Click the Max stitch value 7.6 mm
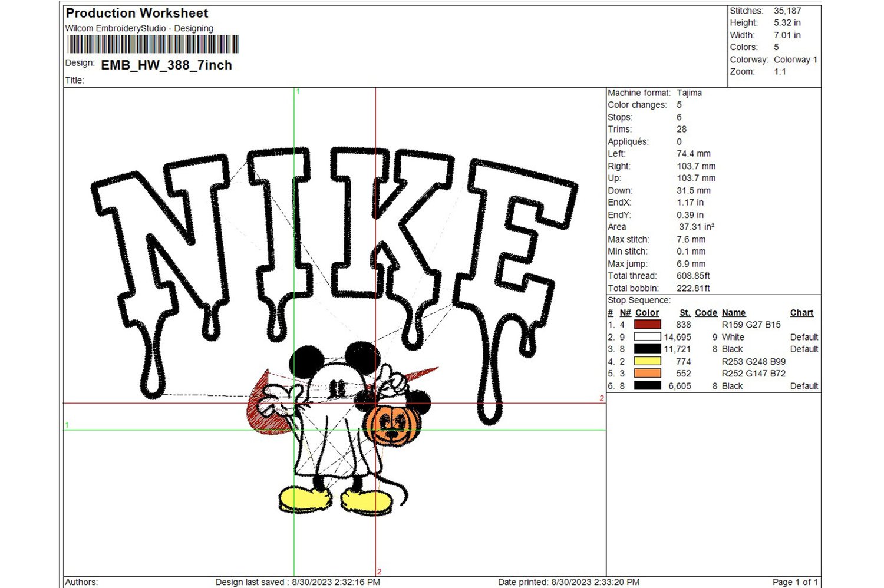The image size is (884, 588). [691, 239]
